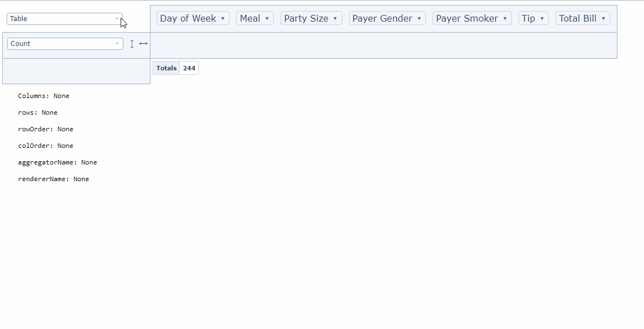Image resolution: width=644 pixels, height=329 pixels.
Task: Open the filter triangle on Tip
Action: (542, 18)
